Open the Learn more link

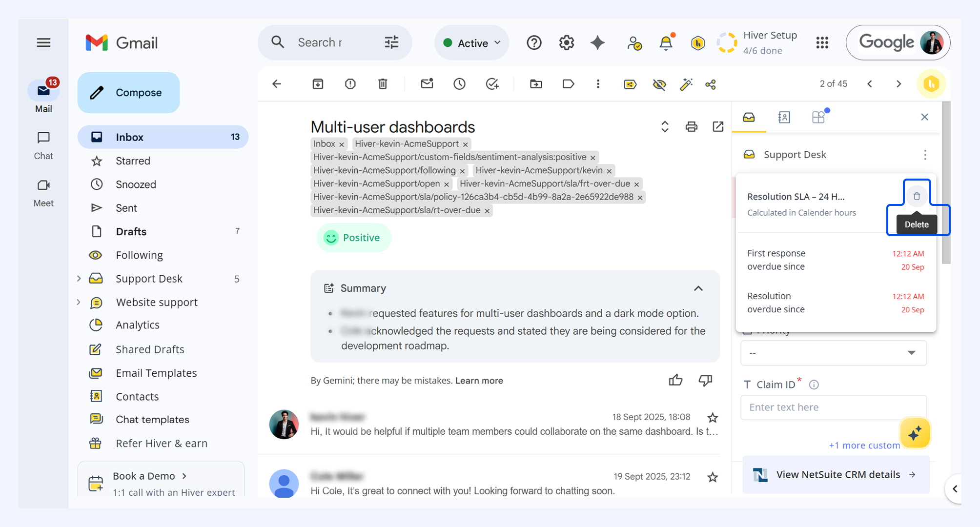tap(479, 381)
